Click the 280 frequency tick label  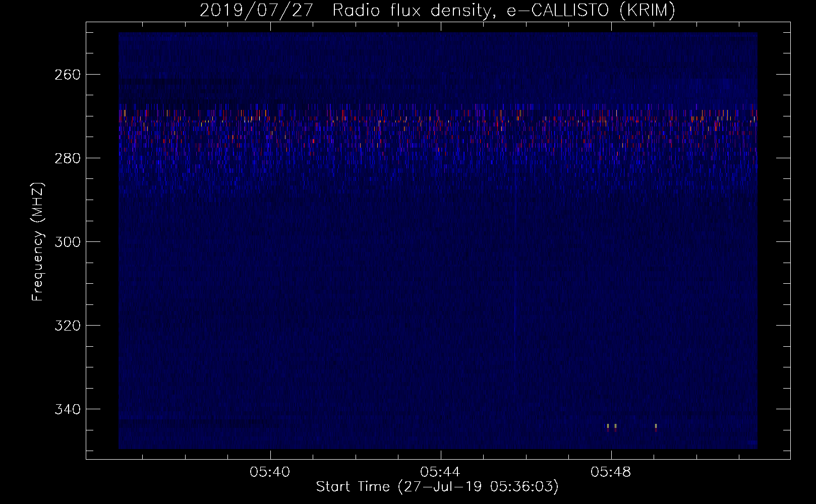tap(67, 158)
